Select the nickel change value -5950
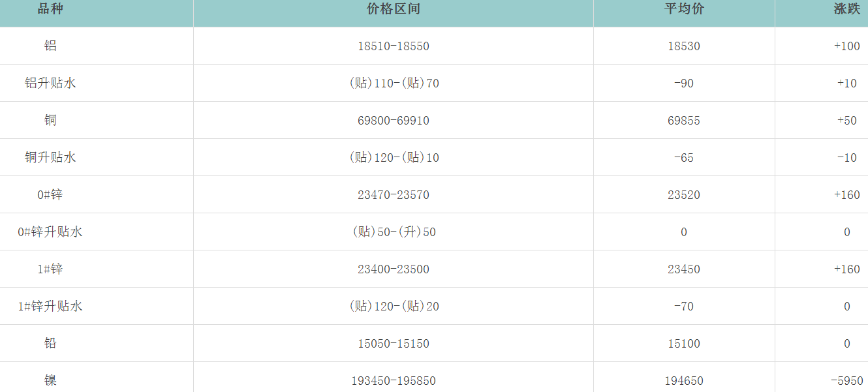 coord(846,381)
